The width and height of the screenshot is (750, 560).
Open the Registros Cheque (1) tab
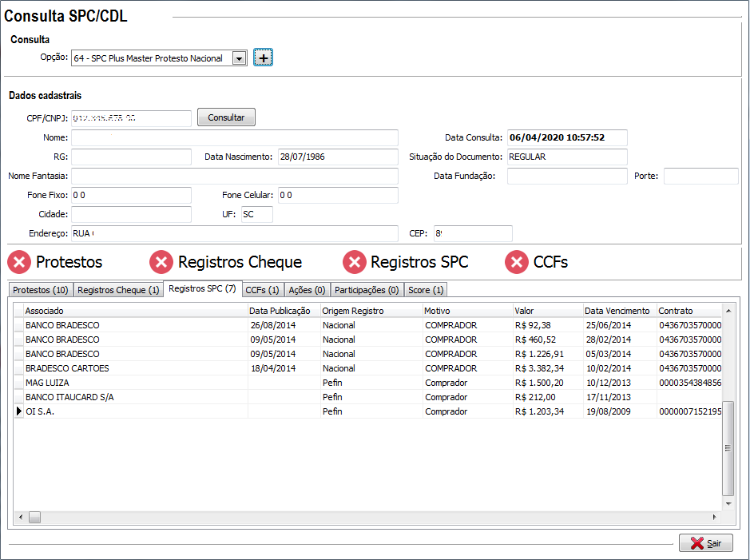click(118, 290)
